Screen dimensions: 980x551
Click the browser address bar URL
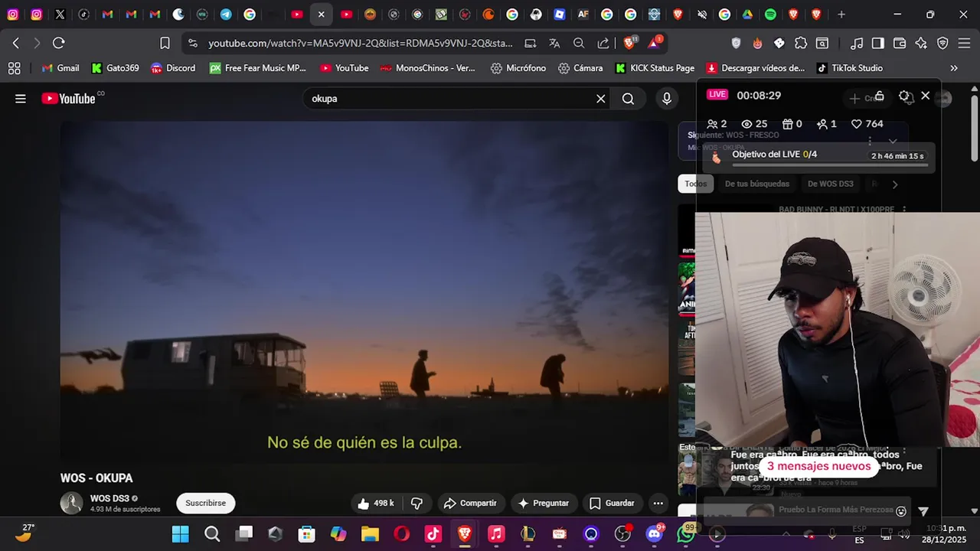click(x=361, y=44)
